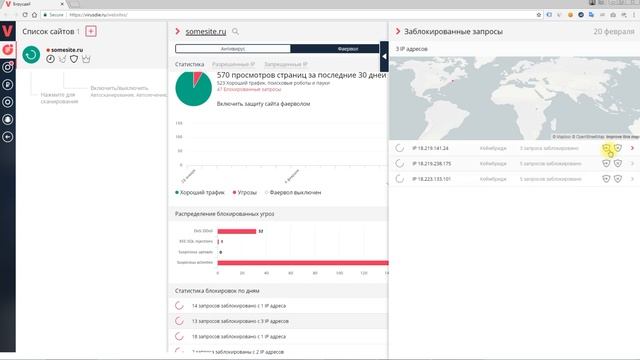
Task: Open the circled P sidebar icon
Action: (x=7, y=84)
